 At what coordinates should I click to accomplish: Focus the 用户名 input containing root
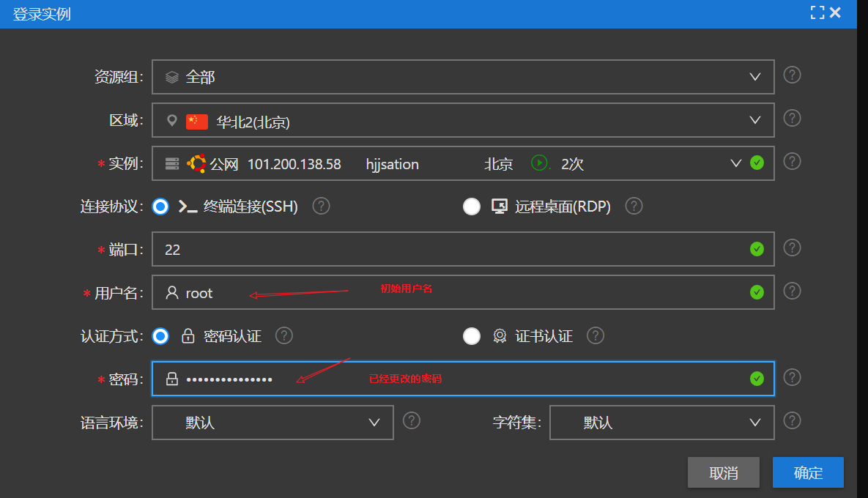click(463, 292)
